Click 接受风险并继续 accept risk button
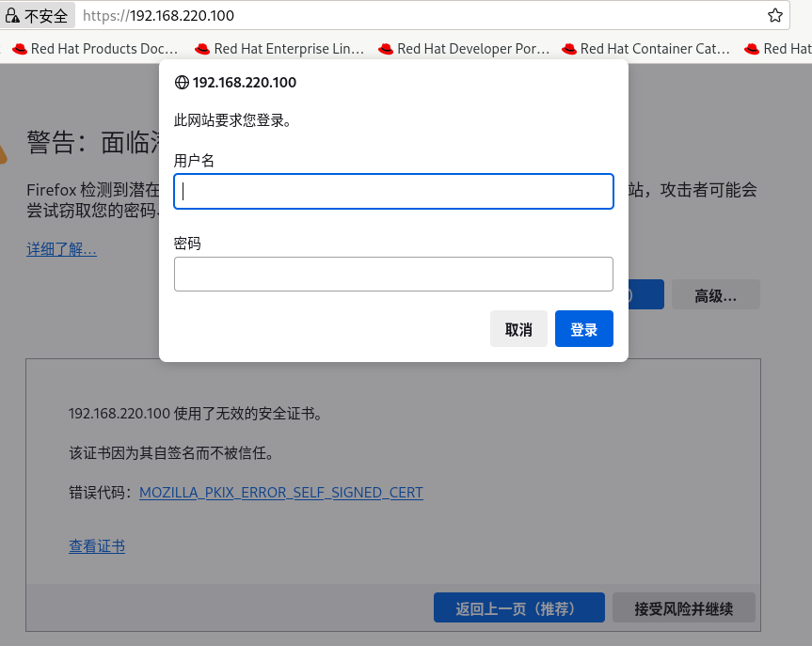Viewport: 812px width, 646px height. [684, 607]
